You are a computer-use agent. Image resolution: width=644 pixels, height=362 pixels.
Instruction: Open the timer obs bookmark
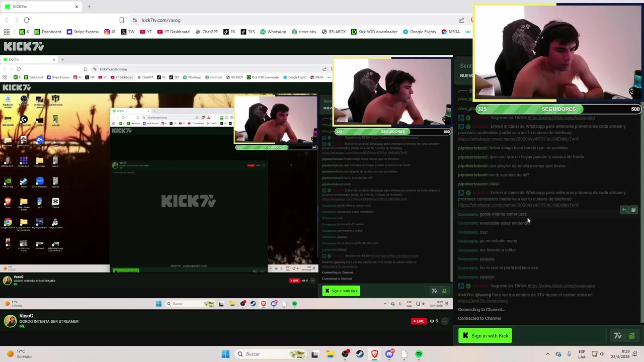point(303,32)
